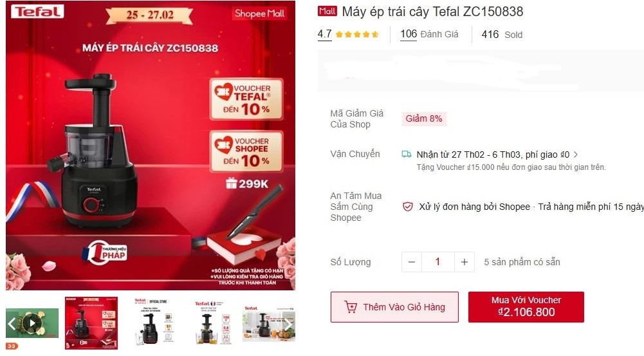Add item via Thêm Vào Giỏ Hàng
Screen dimensions: 644x356
[x=394, y=307]
